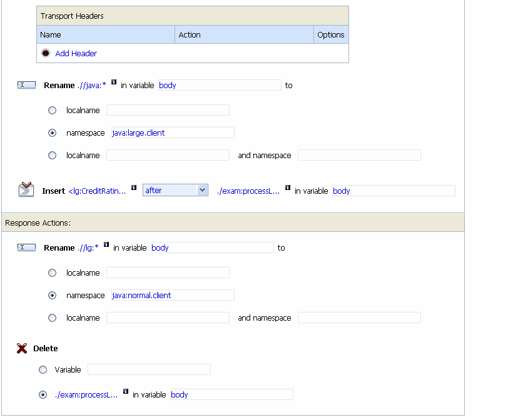Click body variable field in Rename .//java:* row

tap(220, 85)
